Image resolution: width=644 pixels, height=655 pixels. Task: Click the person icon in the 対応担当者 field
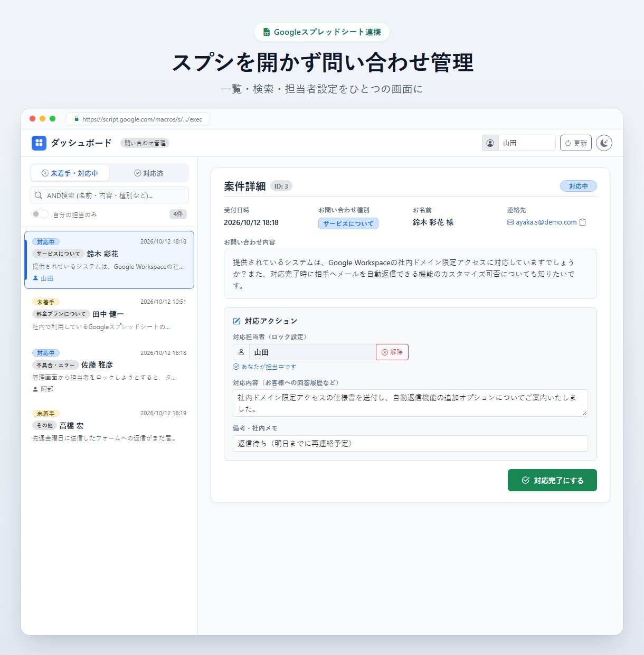point(241,352)
